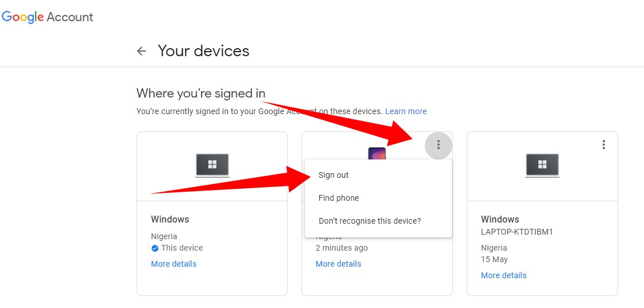Open the Learn more link
Image resolution: width=644 pixels, height=308 pixels.
406,111
